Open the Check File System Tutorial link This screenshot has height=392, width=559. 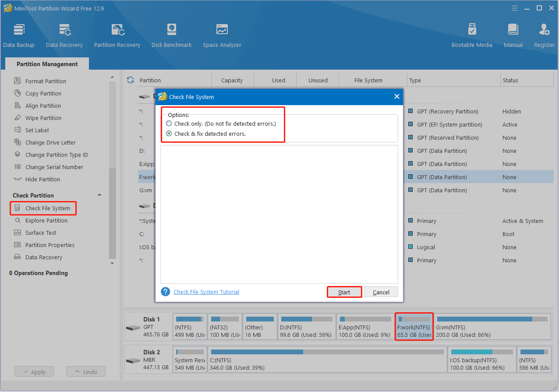(206, 291)
